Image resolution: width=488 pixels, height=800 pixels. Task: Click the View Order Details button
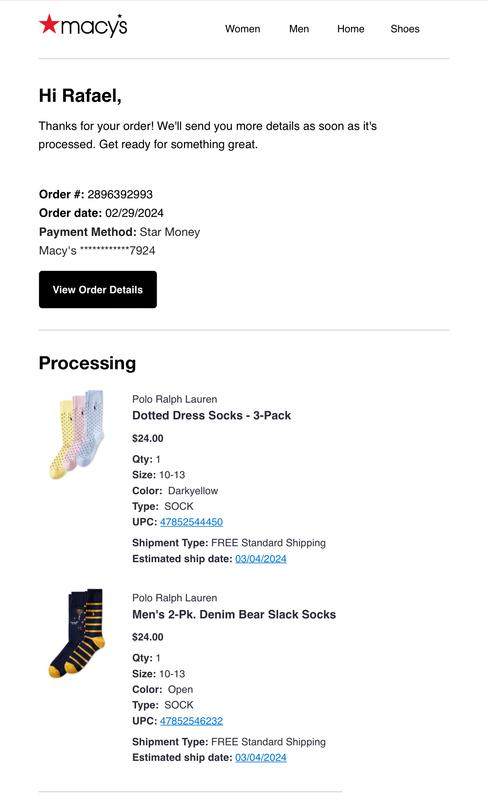[x=97, y=289]
